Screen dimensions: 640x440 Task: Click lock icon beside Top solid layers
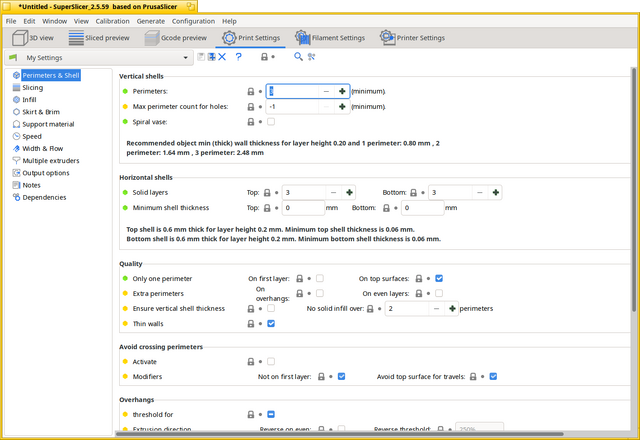point(267,192)
